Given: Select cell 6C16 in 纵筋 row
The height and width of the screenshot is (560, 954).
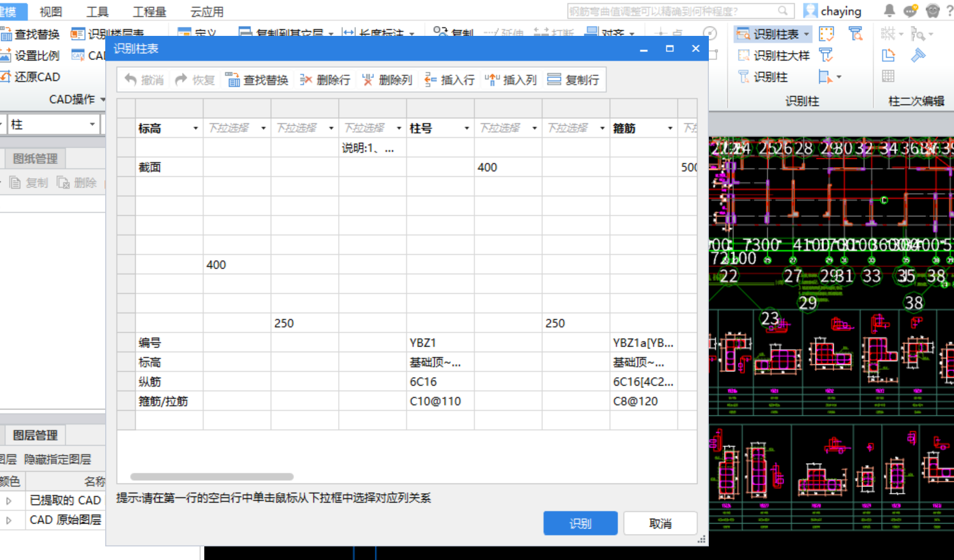Looking at the screenshot, I should [x=440, y=382].
